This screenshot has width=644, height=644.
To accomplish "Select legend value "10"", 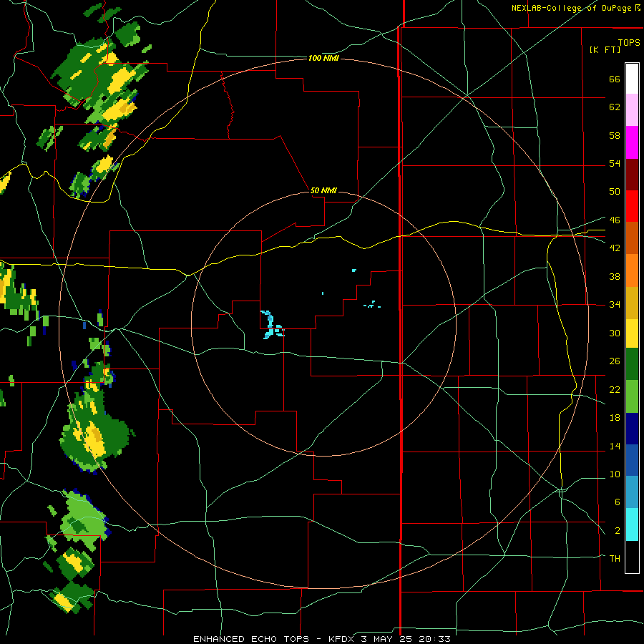I will 615,474.
